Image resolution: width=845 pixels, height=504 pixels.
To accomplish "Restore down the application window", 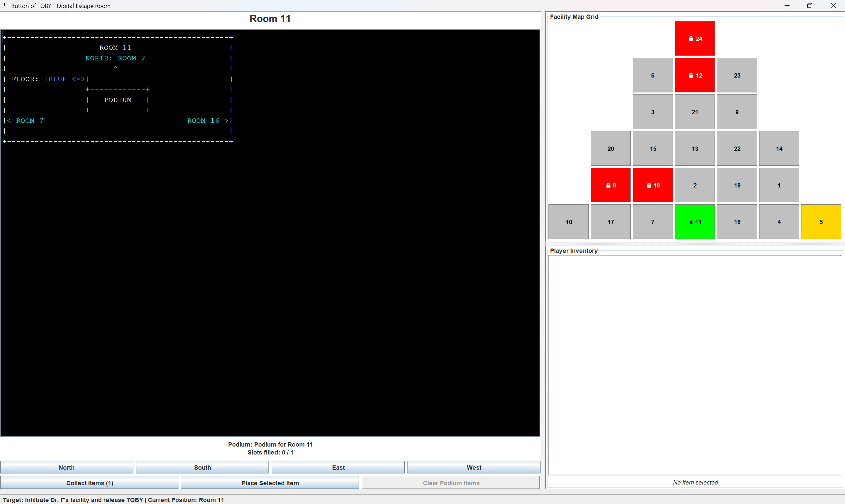I will point(810,5).
